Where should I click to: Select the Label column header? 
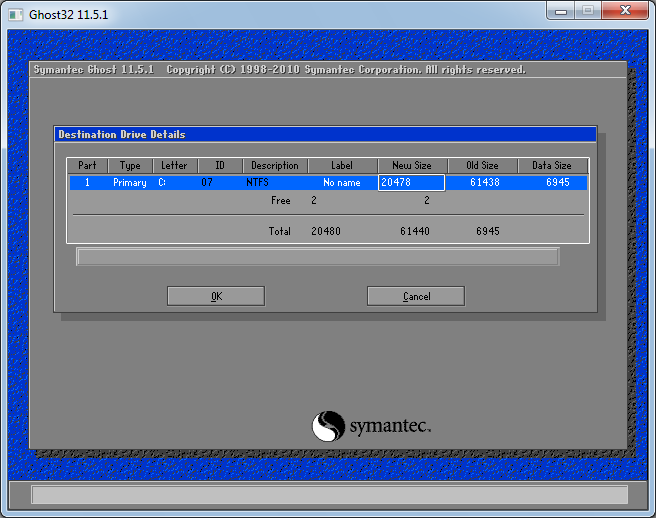click(x=342, y=166)
